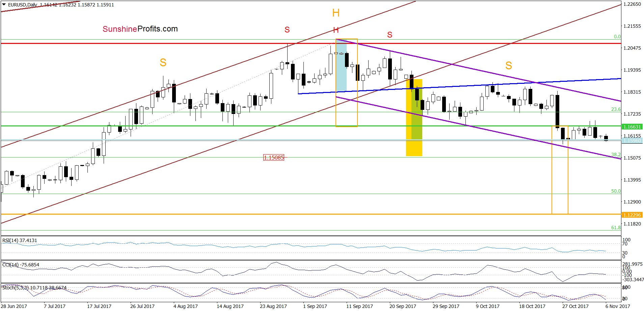Select the large orange H head label
The width and height of the screenshot is (644, 311).
(x=336, y=13)
